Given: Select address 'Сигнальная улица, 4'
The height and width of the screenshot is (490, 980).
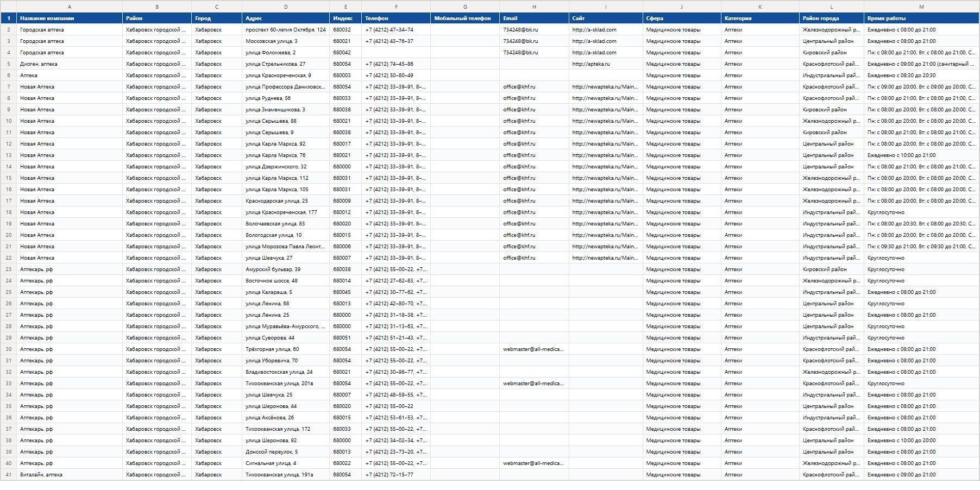Looking at the screenshot, I should pos(286,463).
